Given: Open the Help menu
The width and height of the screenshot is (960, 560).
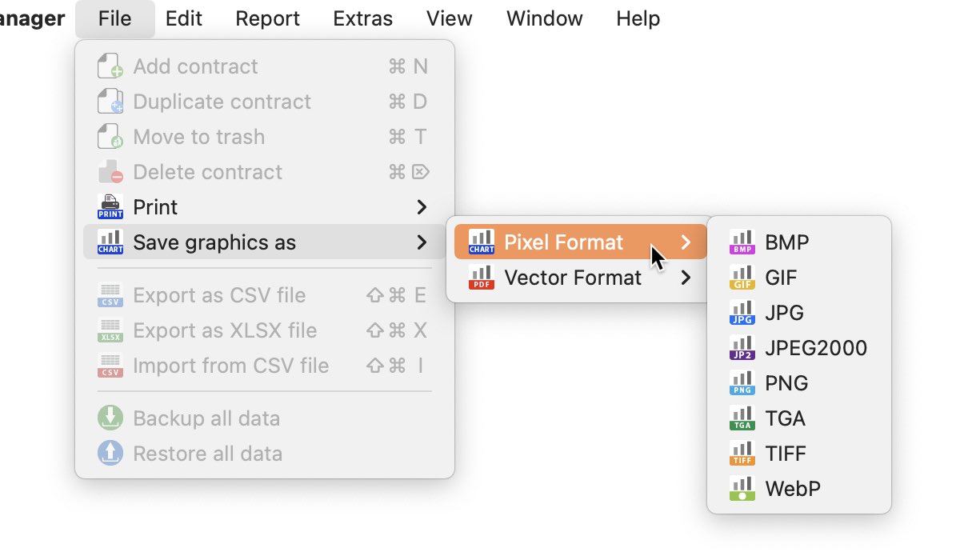Looking at the screenshot, I should click(638, 18).
